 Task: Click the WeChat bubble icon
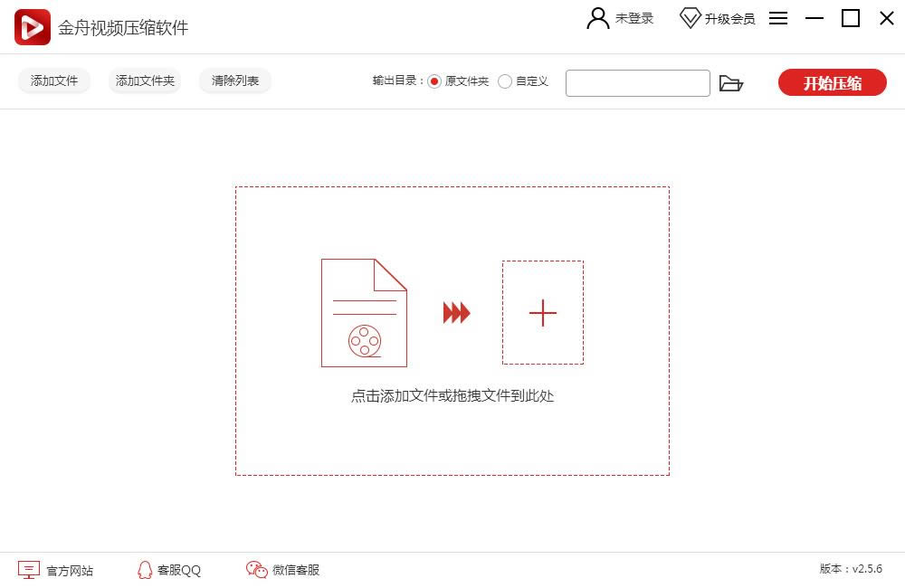[257, 570]
